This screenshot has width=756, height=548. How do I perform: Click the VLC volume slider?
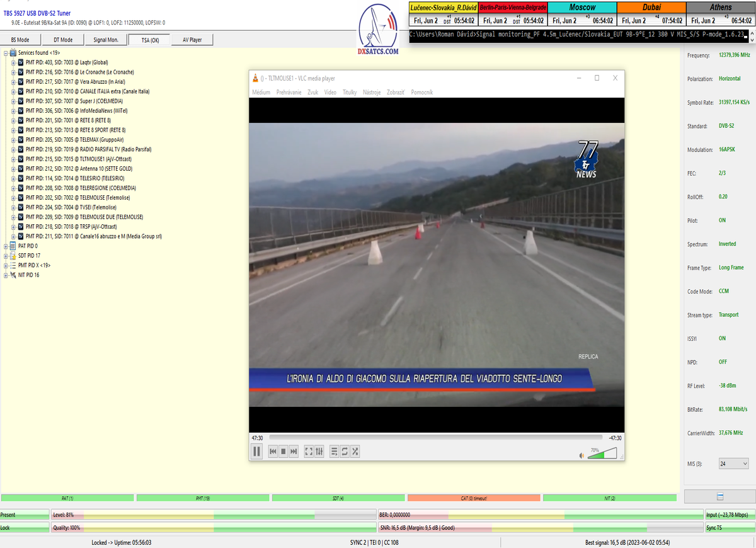click(x=602, y=454)
